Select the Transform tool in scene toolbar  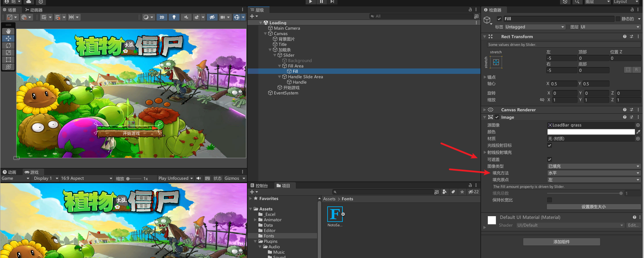tap(8, 67)
